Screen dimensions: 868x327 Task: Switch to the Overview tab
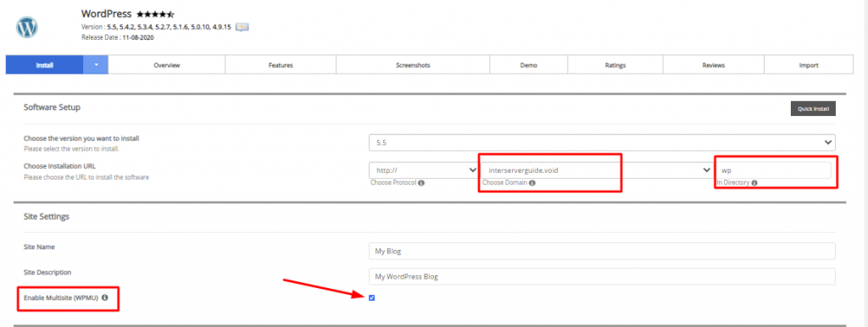(167, 64)
